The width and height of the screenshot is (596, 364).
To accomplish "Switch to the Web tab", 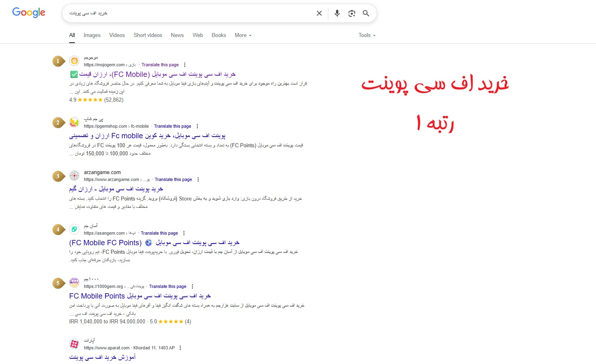I will 198,35.
